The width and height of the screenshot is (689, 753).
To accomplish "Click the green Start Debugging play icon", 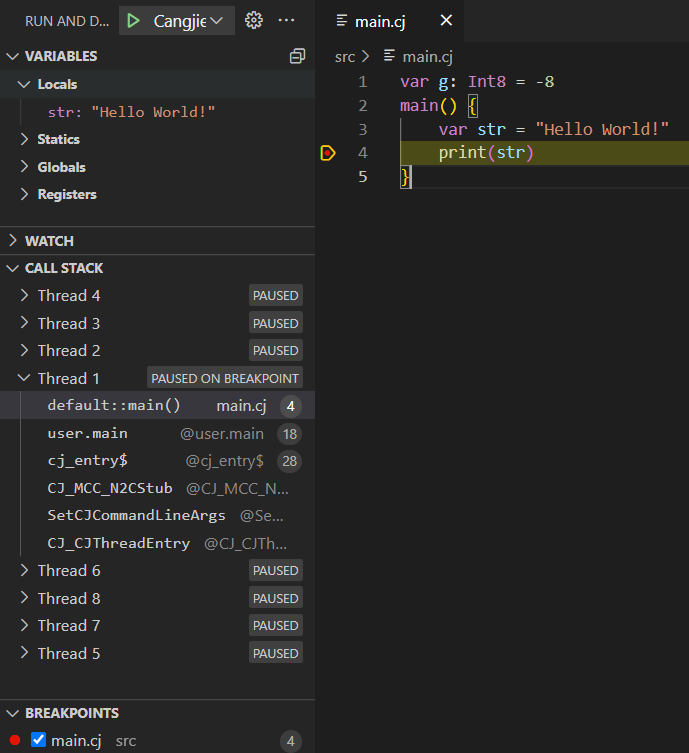I will (133, 21).
